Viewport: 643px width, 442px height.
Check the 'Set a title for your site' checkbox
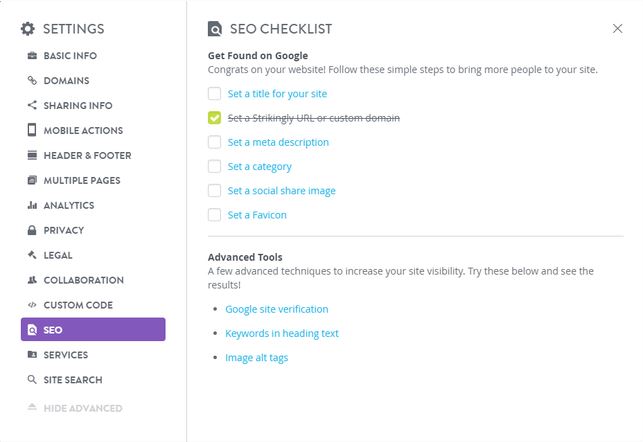[214, 94]
